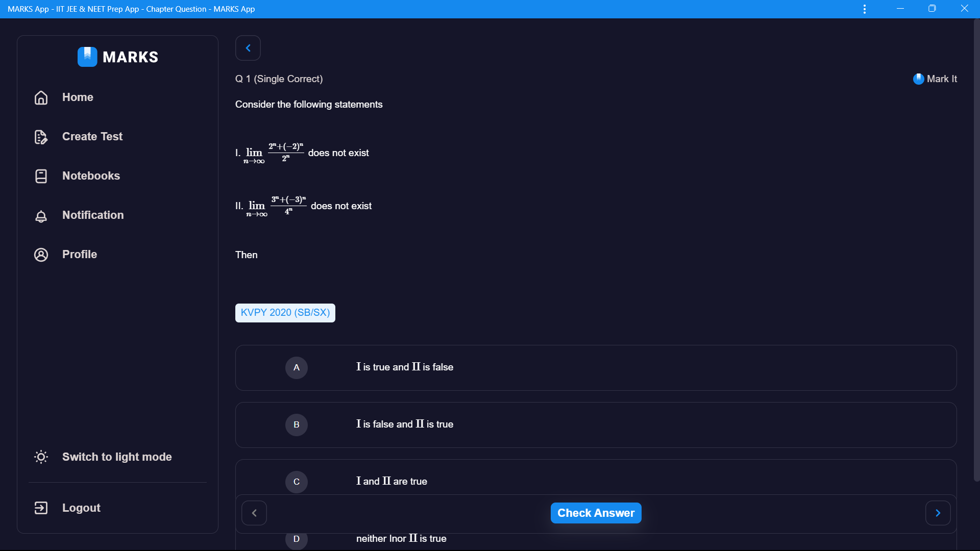Open Notification panel
The image size is (980, 551).
93,215
